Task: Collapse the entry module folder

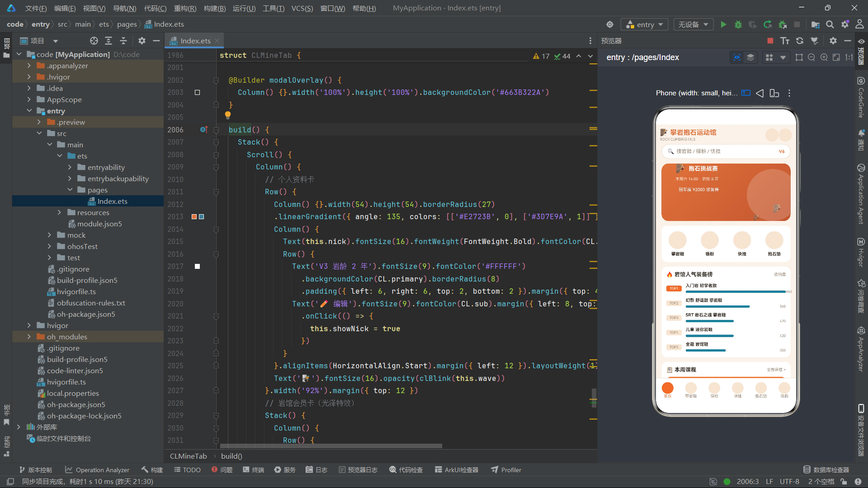Action: pos(29,111)
